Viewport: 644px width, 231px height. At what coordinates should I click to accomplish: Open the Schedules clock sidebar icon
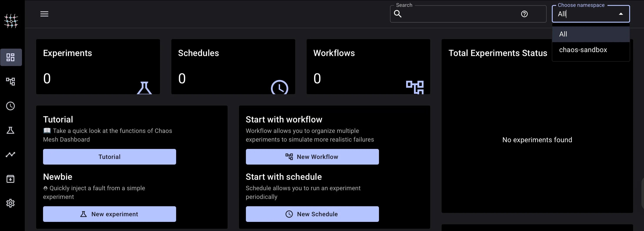tap(10, 106)
